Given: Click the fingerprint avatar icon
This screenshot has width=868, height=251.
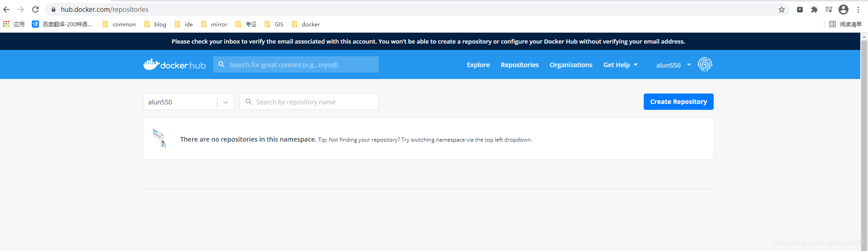Looking at the screenshot, I should click(705, 64).
